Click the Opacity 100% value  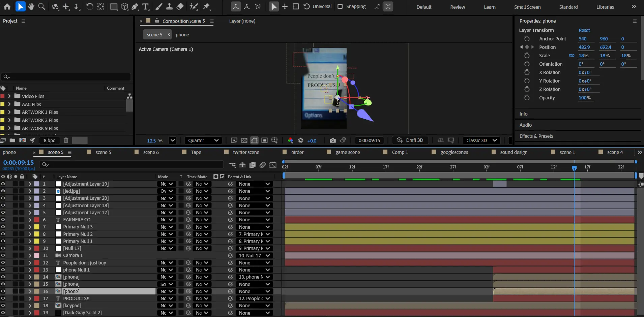585,98
